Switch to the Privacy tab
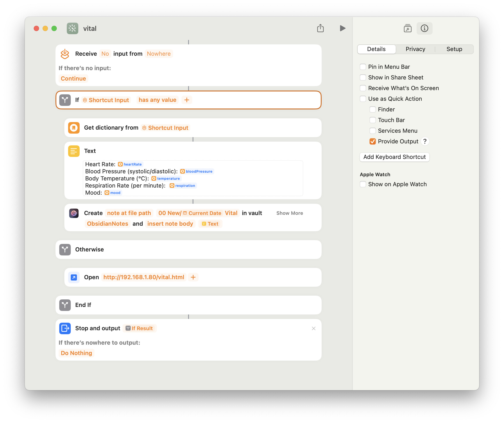The image size is (504, 423). tap(415, 49)
